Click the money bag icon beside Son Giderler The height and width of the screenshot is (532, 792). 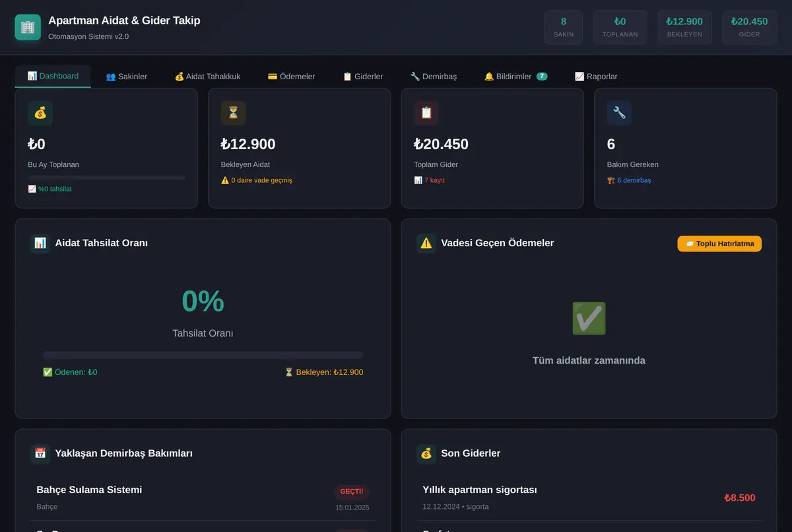426,453
